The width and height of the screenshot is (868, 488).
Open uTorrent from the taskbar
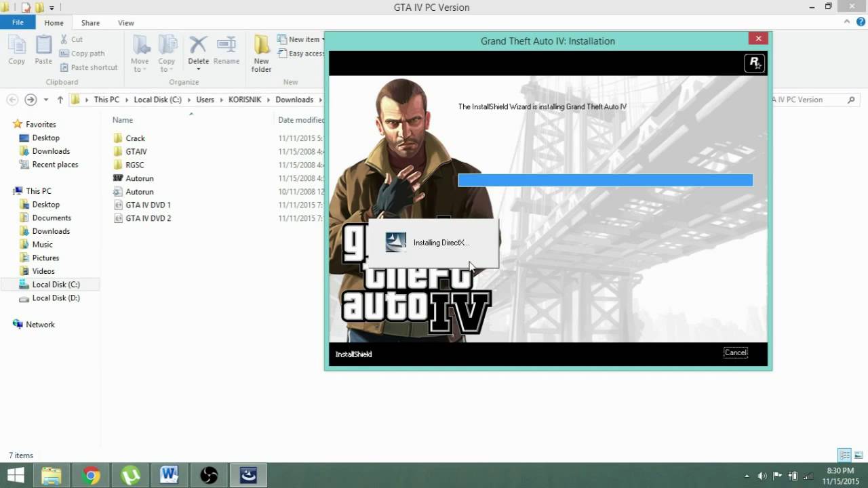click(130, 476)
